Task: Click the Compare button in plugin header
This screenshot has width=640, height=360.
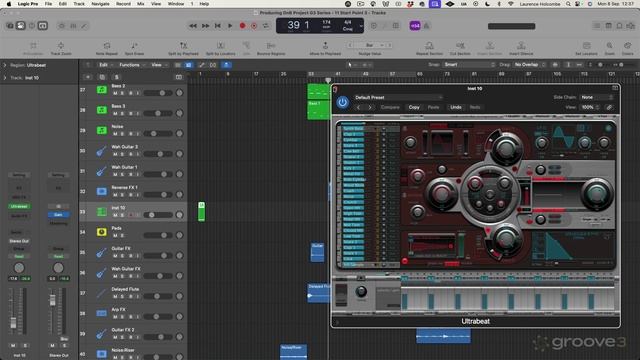Action: pyautogui.click(x=390, y=107)
